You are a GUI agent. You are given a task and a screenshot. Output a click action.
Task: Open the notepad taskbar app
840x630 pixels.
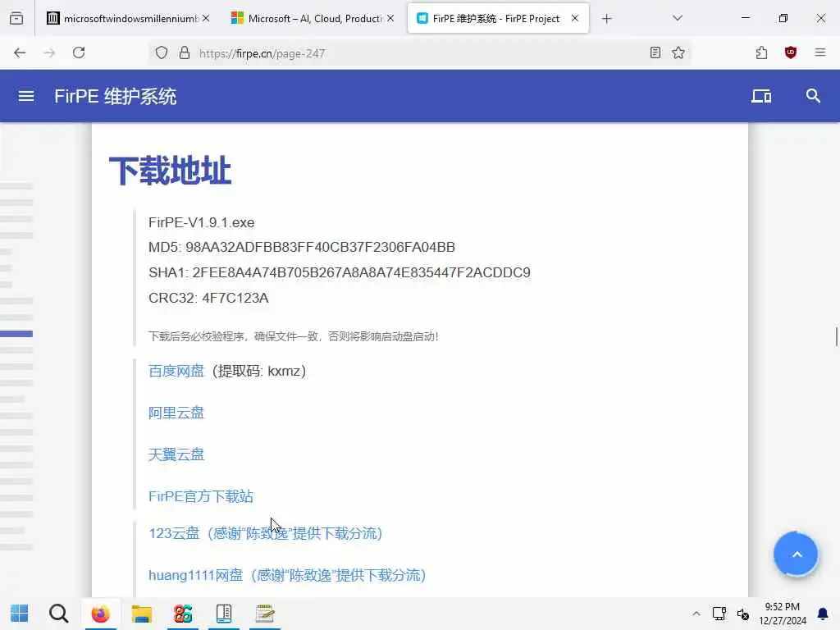(265, 614)
